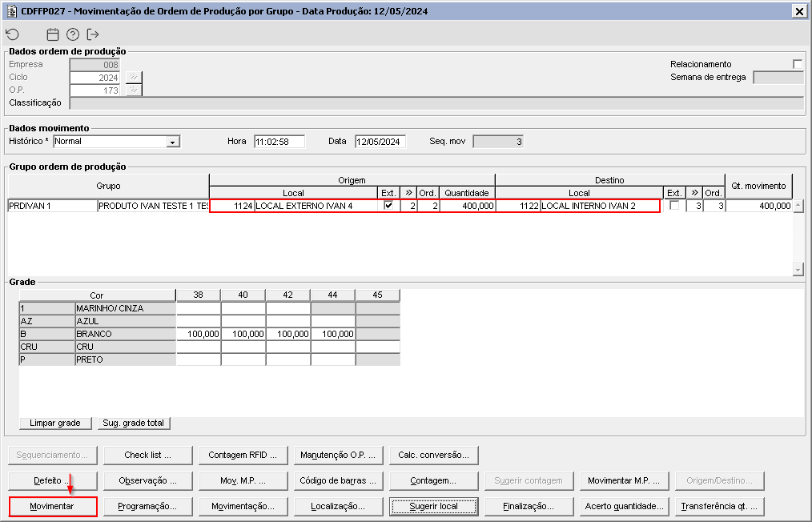
Task: Click the window title bar document icon
Action: click(x=11, y=11)
